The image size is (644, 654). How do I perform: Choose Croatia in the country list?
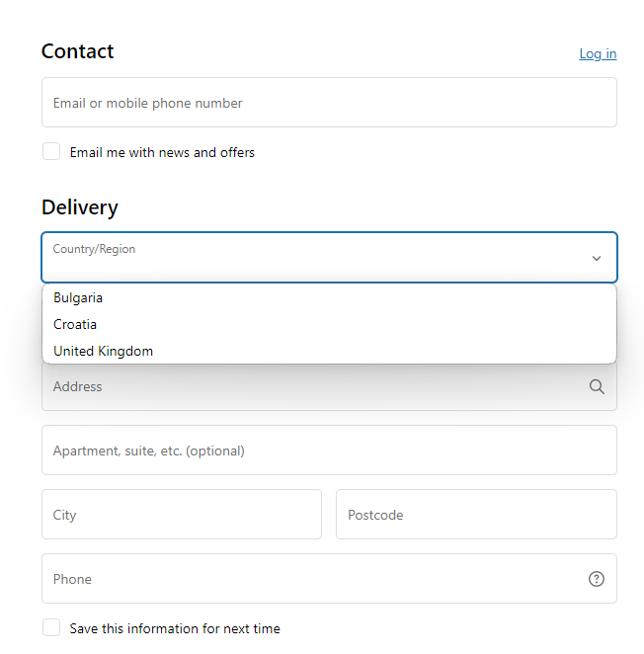[75, 324]
